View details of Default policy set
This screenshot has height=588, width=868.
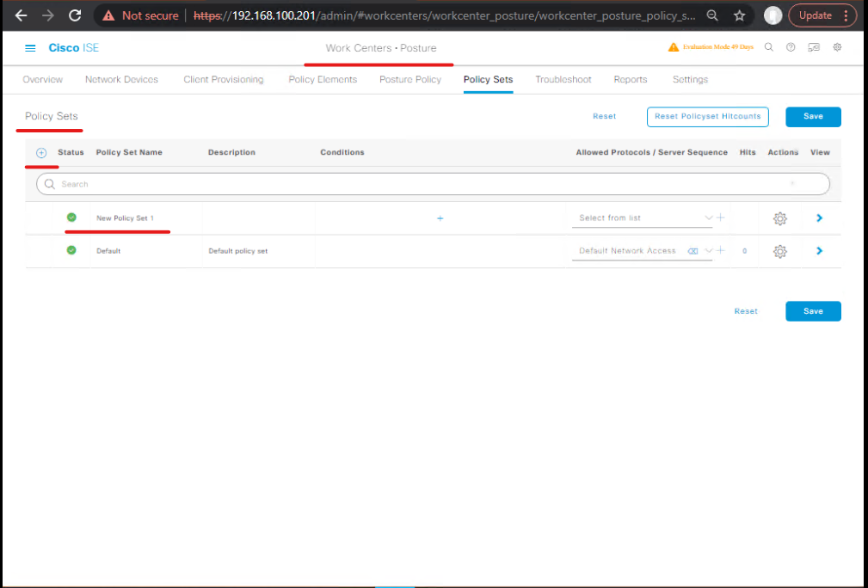819,251
